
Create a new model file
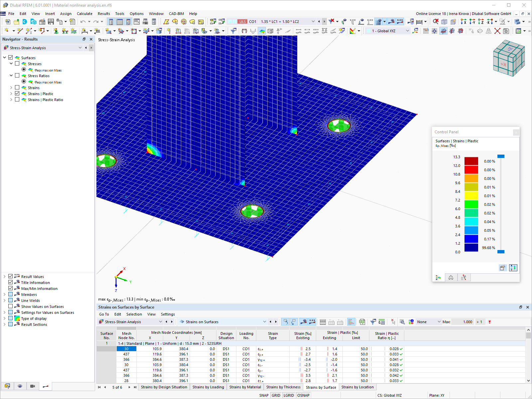[7, 22]
